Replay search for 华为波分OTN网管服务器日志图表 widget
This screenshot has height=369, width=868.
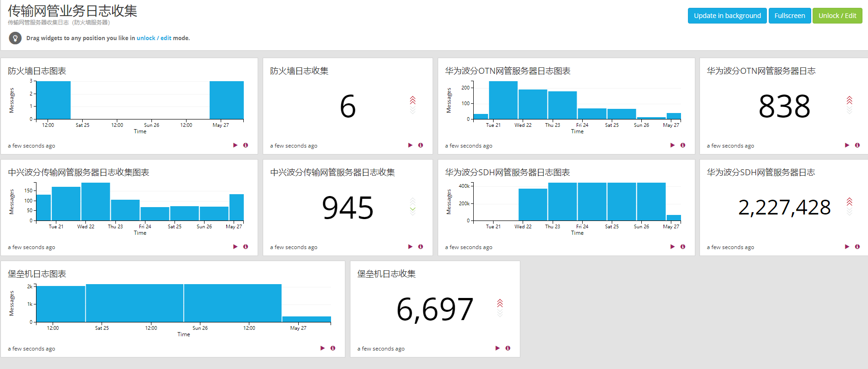click(x=673, y=145)
